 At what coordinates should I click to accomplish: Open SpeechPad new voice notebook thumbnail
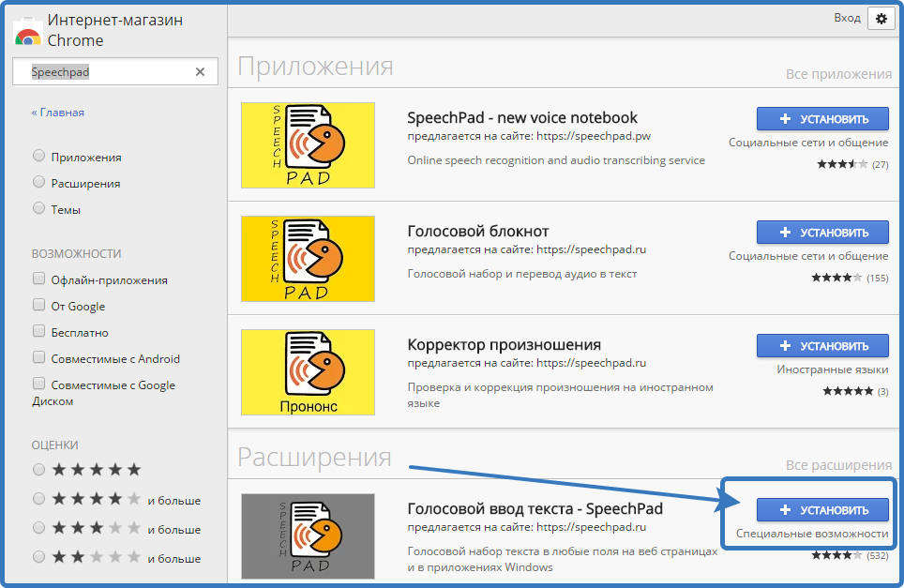tap(308, 144)
